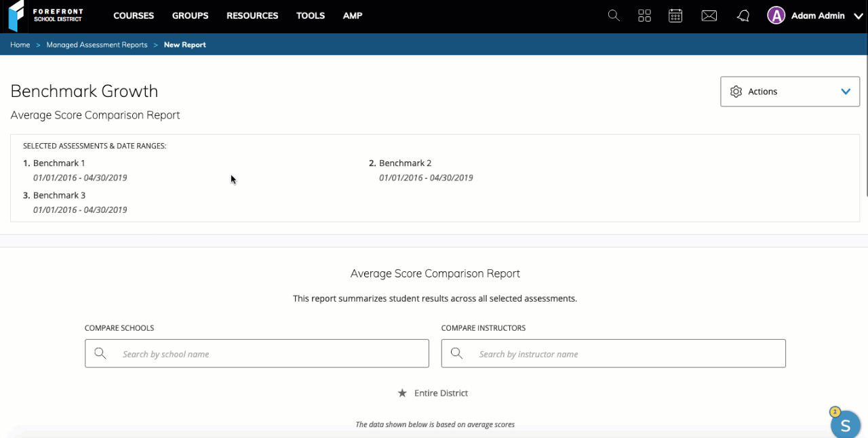This screenshot has height=438, width=868.
Task: Open the chat bubble in the bottom right corner
Action: coord(845,425)
